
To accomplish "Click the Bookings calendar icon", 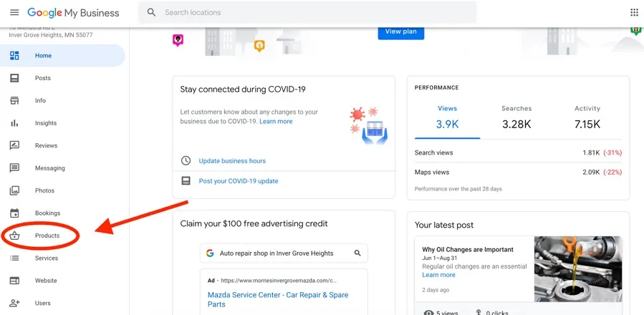I will point(14,213).
